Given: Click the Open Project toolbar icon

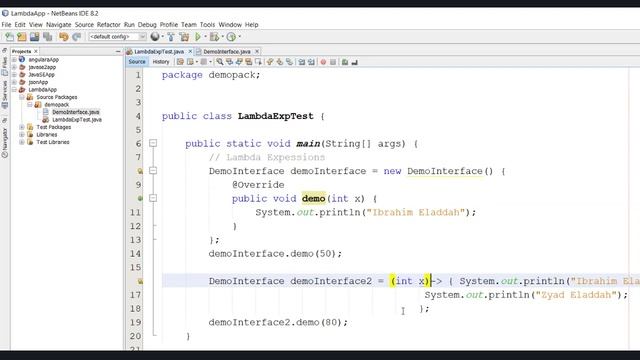Looking at the screenshot, I should coord(35,37).
